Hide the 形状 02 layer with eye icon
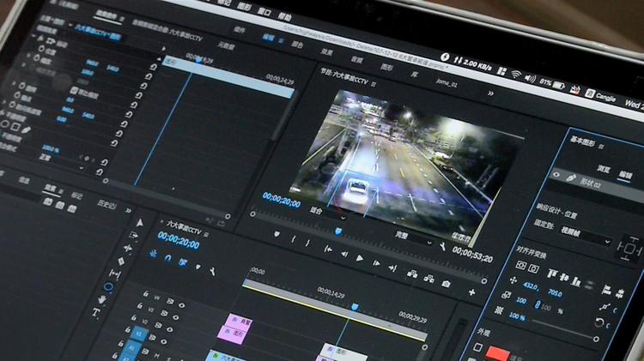This screenshot has height=361, width=644. pos(556,175)
